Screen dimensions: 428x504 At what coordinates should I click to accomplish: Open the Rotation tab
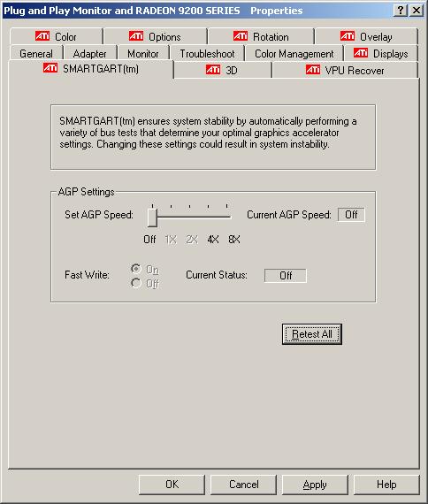[x=261, y=36]
